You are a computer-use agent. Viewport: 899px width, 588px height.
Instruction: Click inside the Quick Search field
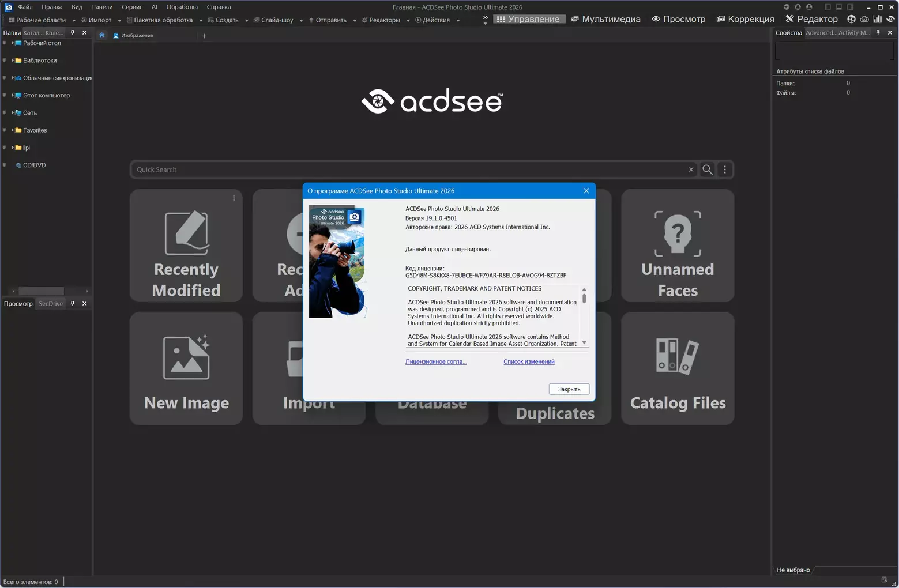(404, 169)
